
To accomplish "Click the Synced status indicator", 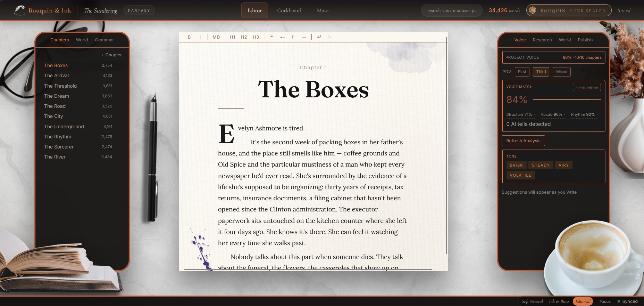I will (x=627, y=301).
